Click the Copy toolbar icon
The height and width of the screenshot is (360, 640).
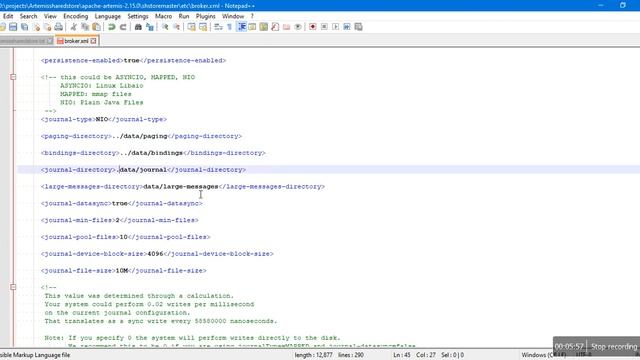pyautogui.click(x=85, y=27)
